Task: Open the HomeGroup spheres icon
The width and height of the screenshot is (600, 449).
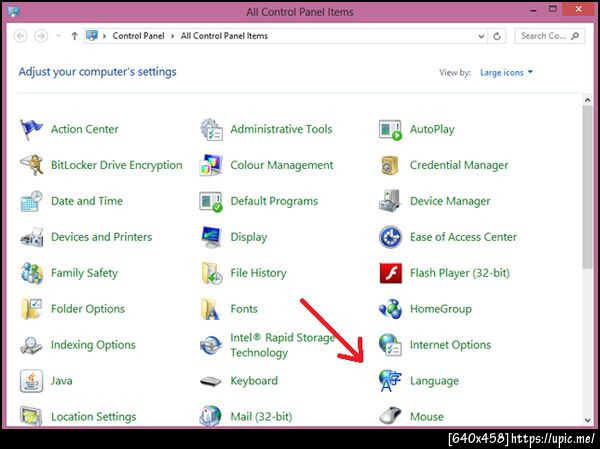Action: [390, 309]
